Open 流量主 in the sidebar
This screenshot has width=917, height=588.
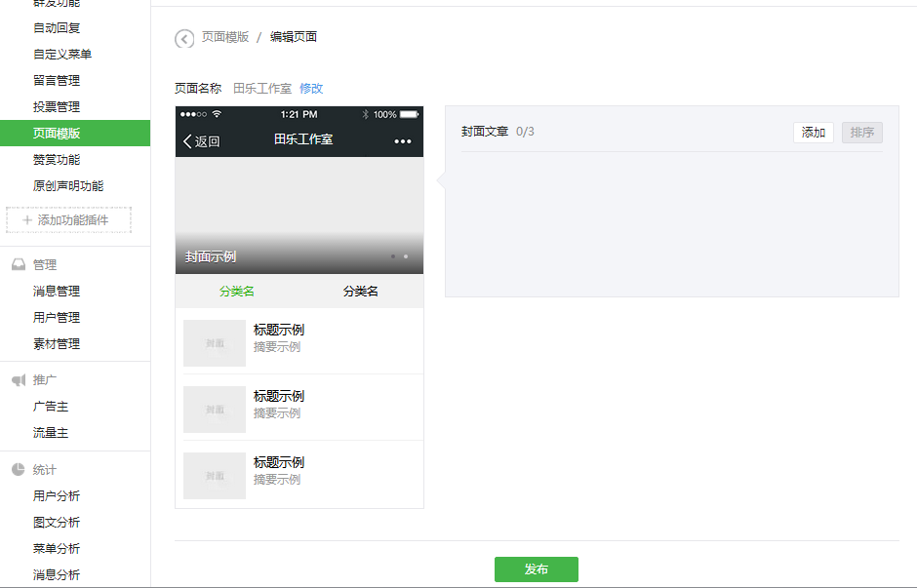click(x=51, y=433)
